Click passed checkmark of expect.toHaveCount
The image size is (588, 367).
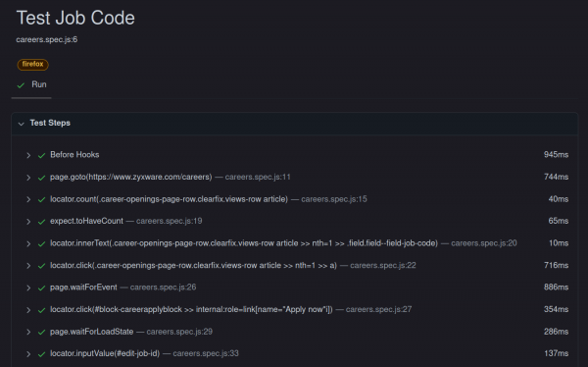pyautogui.click(x=41, y=222)
